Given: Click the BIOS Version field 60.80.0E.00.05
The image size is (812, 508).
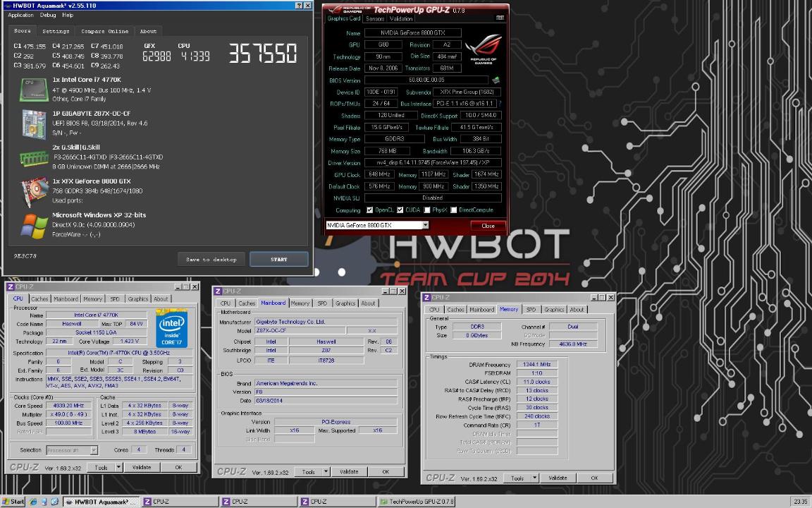Looking at the screenshot, I should [x=426, y=80].
